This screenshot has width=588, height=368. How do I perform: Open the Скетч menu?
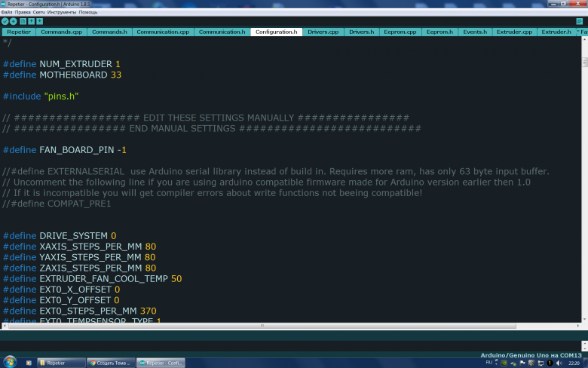[39, 12]
